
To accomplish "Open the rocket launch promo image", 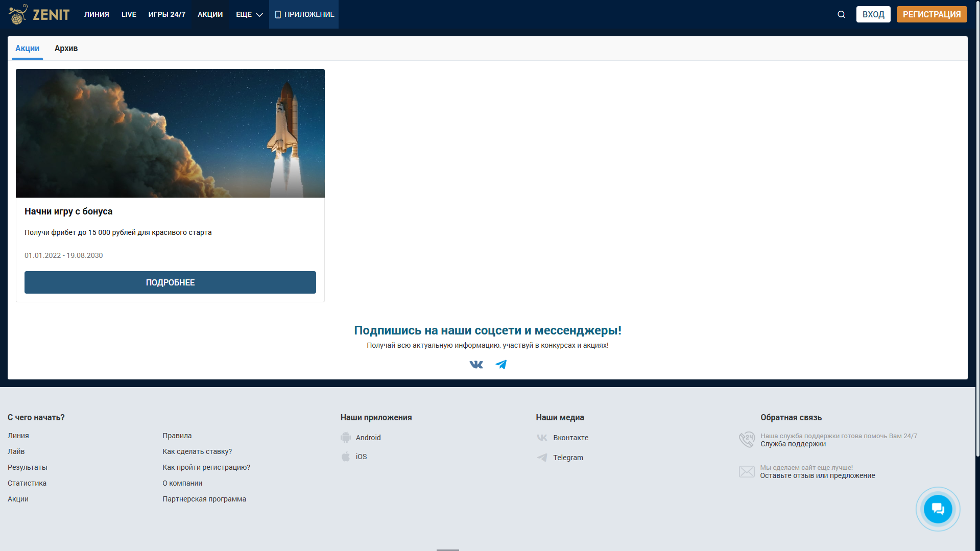I will click(x=170, y=133).
